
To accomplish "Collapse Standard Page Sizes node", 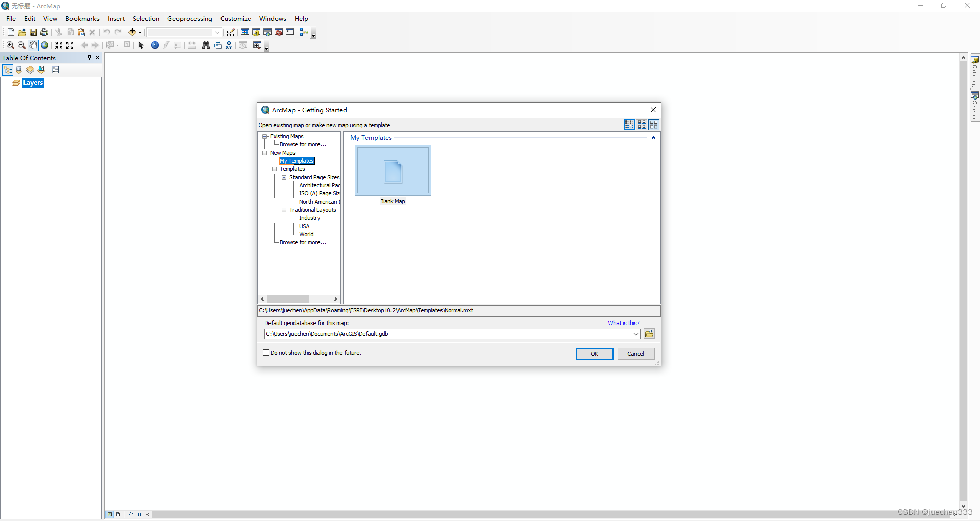I will pos(284,177).
